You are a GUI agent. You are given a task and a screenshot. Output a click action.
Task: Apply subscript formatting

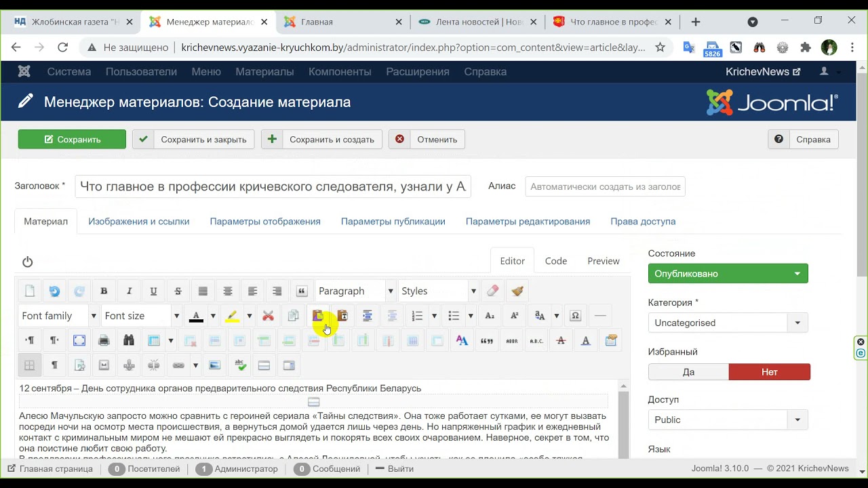tap(490, 316)
